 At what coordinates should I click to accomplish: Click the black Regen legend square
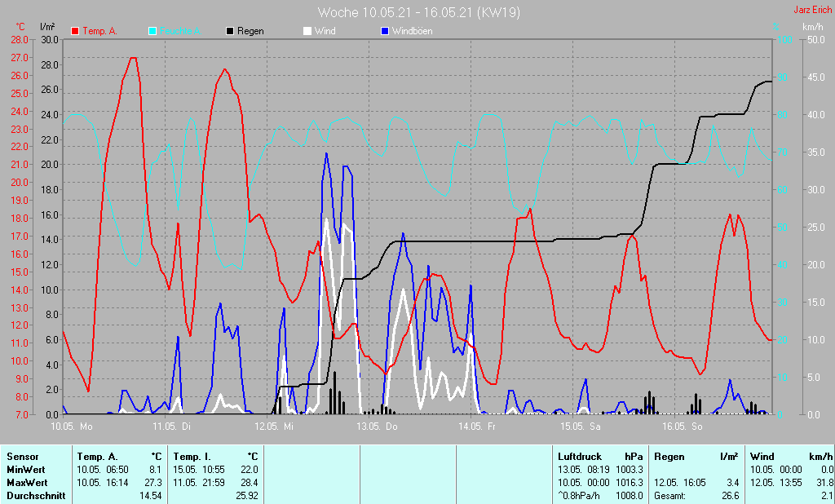tap(230, 31)
